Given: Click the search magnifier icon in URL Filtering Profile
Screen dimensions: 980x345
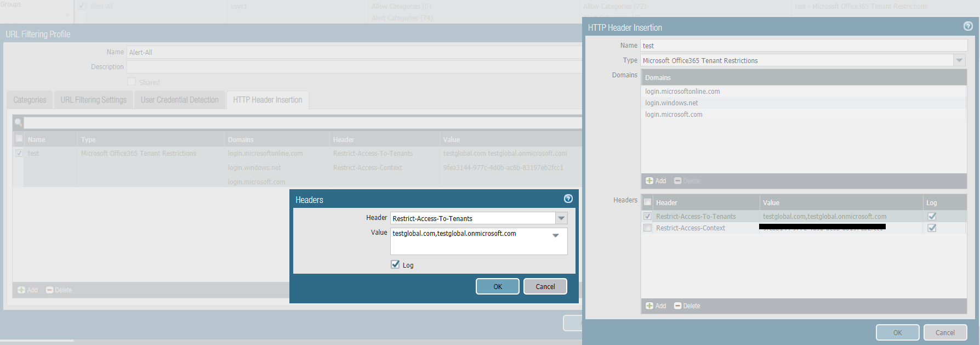Looking at the screenshot, I should (18, 122).
